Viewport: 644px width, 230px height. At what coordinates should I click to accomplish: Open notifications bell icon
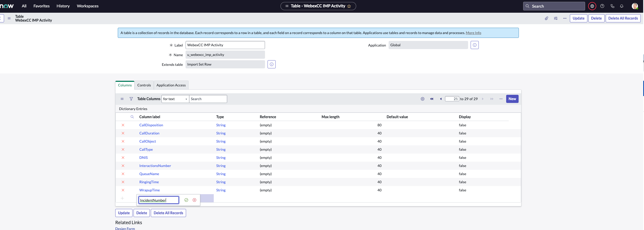click(x=622, y=6)
